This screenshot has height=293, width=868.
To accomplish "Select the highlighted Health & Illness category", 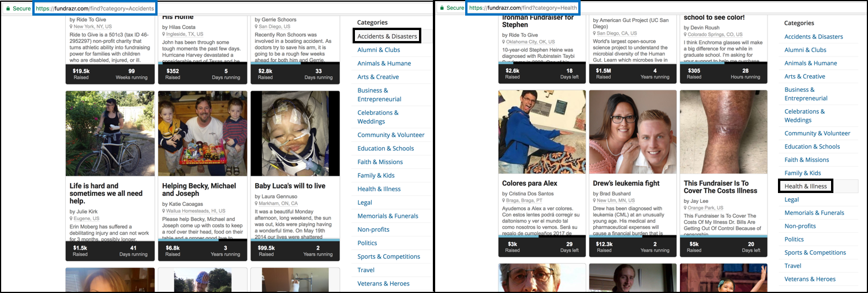I will tap(806, 186).
